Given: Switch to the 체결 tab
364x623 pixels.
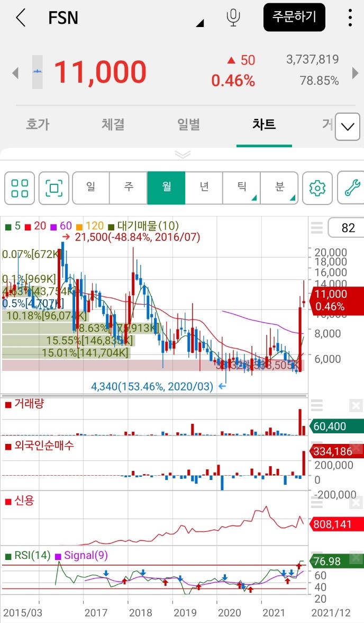Looking at the screenshot, I should pyautogui.click(x=113, y=124).
